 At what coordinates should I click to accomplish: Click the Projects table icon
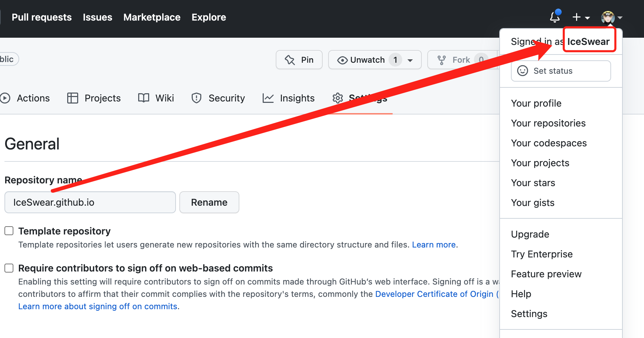point(73,98)
